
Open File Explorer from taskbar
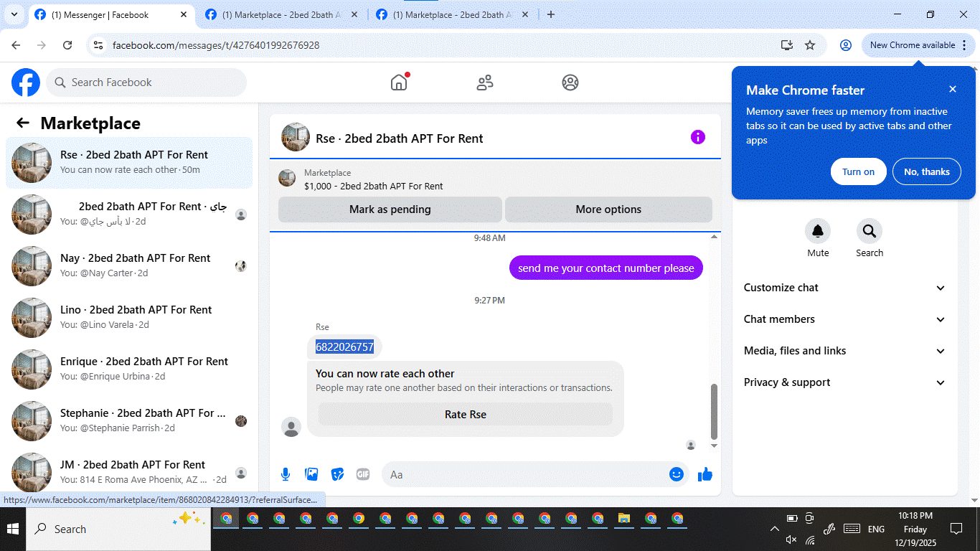point(624,518)
